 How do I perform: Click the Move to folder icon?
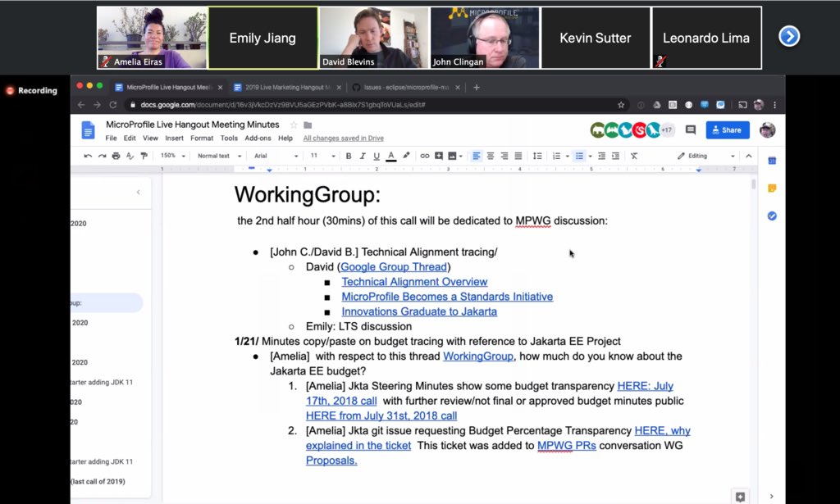pos(308,125)
